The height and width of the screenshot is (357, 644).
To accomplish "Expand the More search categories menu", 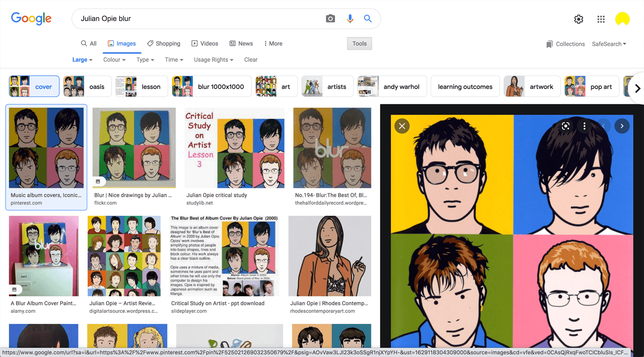I will click(x=273, y=44).
